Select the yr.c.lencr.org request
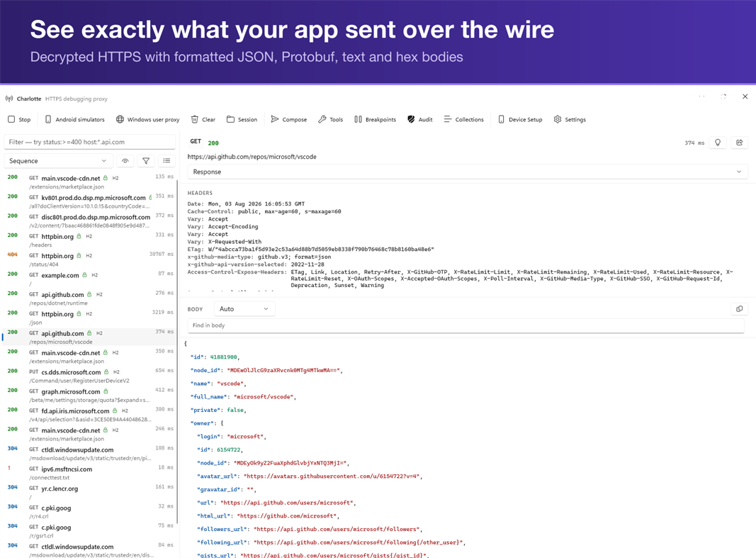This screenshot has width=756, height=558. point(90,492)
